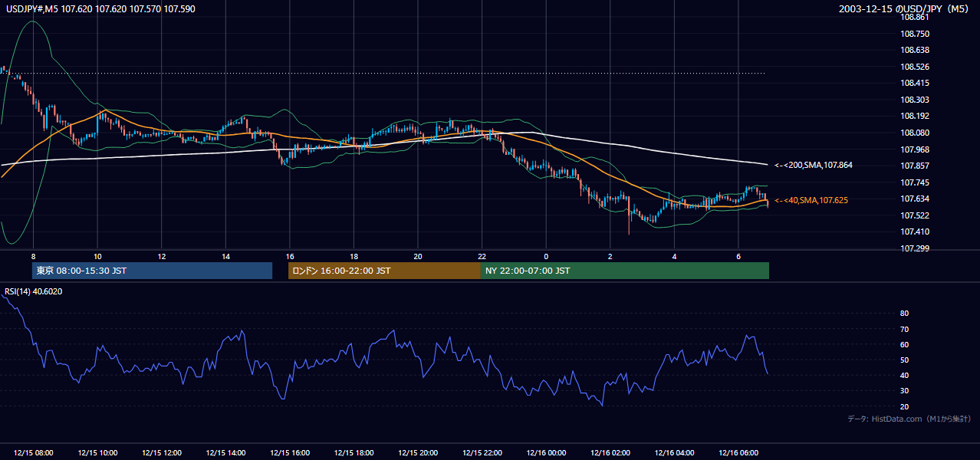
Task: Click price level 108.192 on the axis
Action: coord(915,116)
